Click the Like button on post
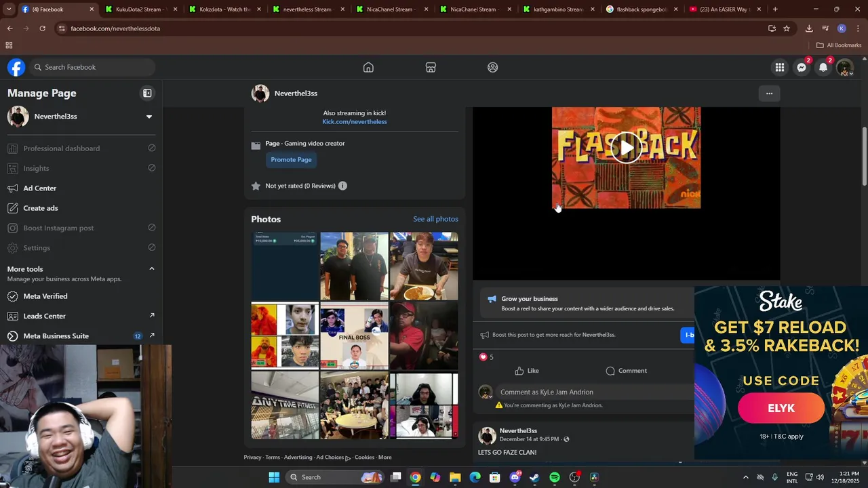Image resolution: width=868 pixels, height=488 pixels. click(527, 371)
